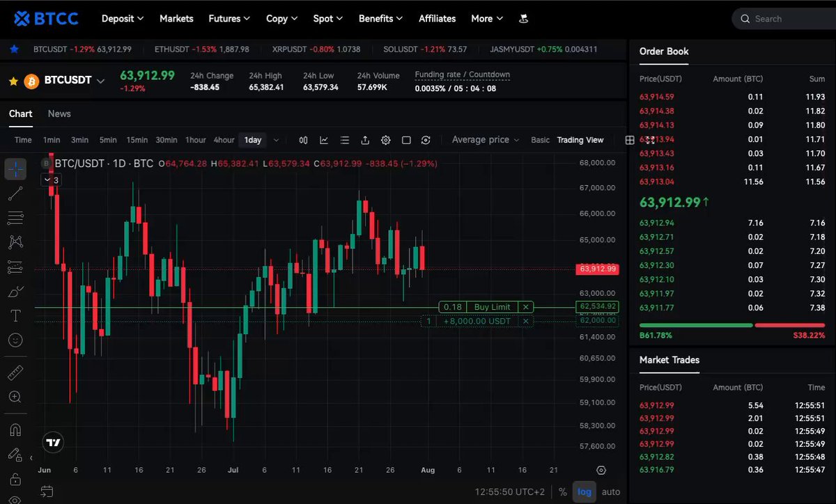This screenshot has height=504, width=836.
Task: Expand more timeframes next to 1day
Action: coord(277,140)
